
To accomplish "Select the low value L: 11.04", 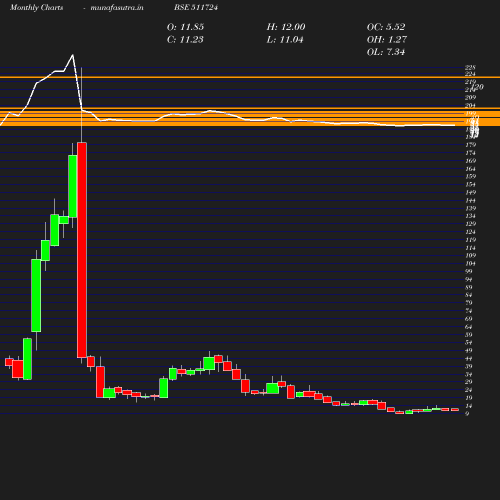I will point(285,40).
